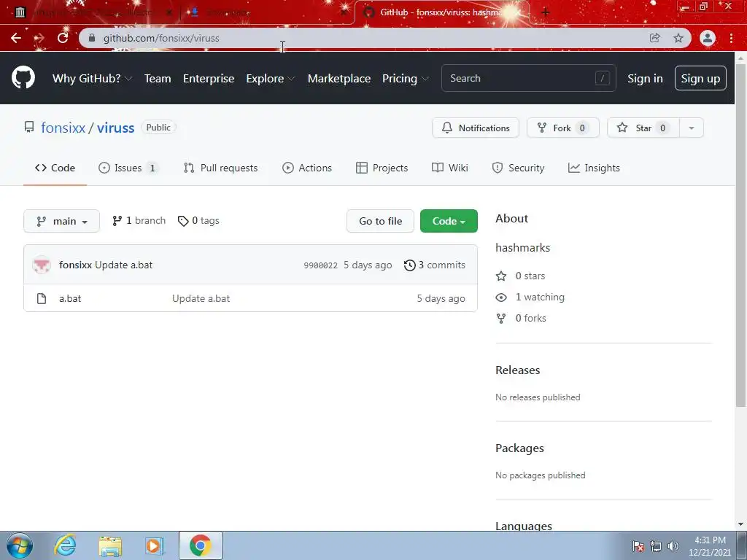This screenshot has height=560, width=747.
Task: Switch to the Actions tab
Action: pos(307,168)
